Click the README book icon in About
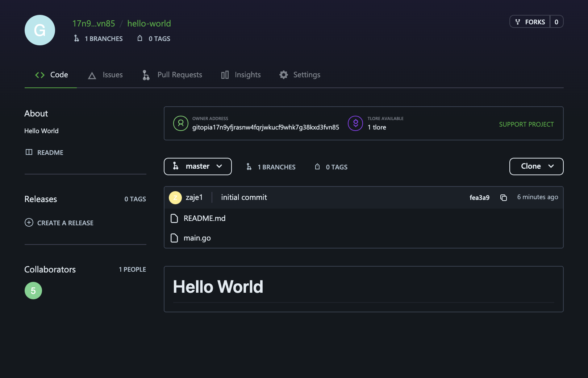The height and width of the screenshot is (378, 588). (29, 152)
